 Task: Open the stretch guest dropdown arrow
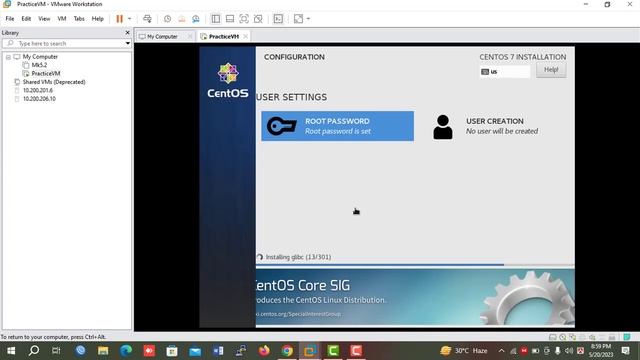308,19
